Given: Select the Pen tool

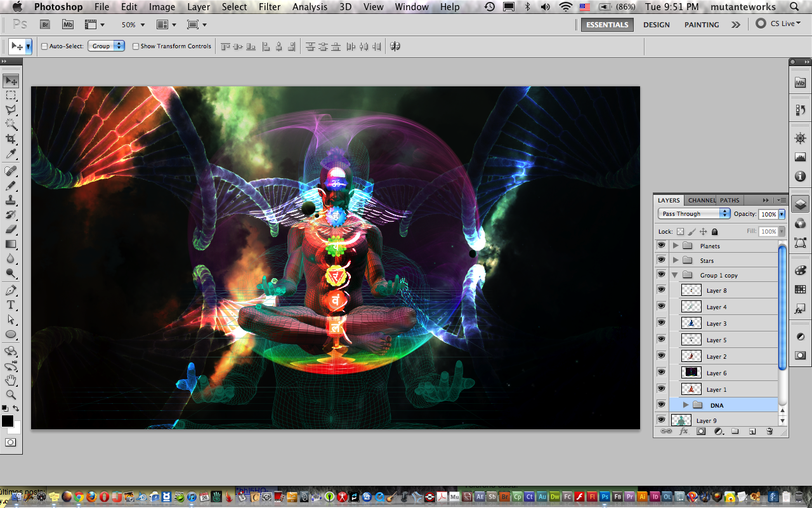Looking at the screenshot, I should (11, 291).
